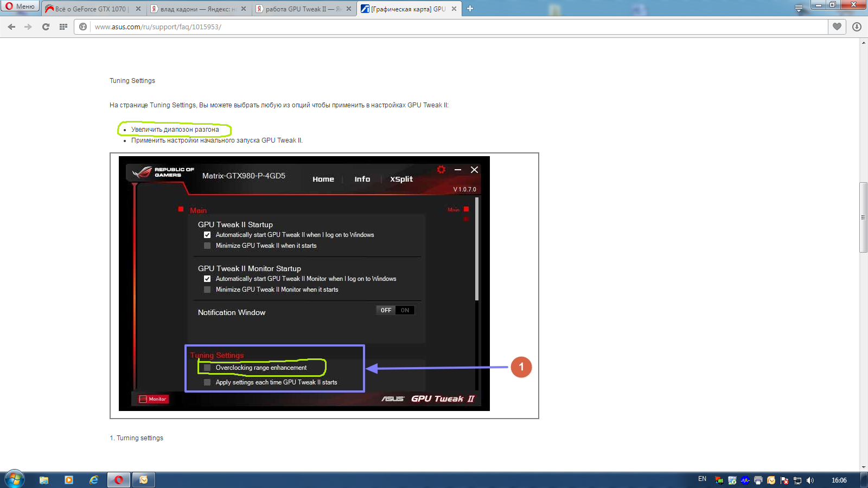Close the Графическая карта GPU tab
Screen dimensions: 868x488
coord(454,9)
